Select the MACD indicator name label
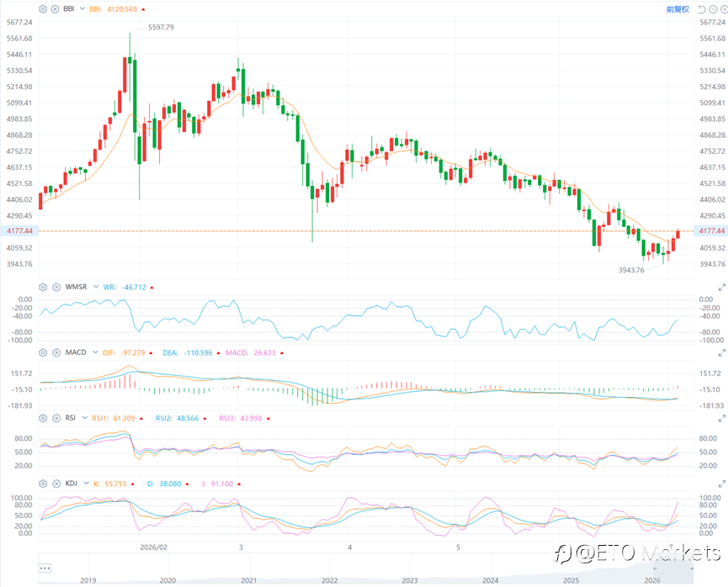 [x=76, y=352]
